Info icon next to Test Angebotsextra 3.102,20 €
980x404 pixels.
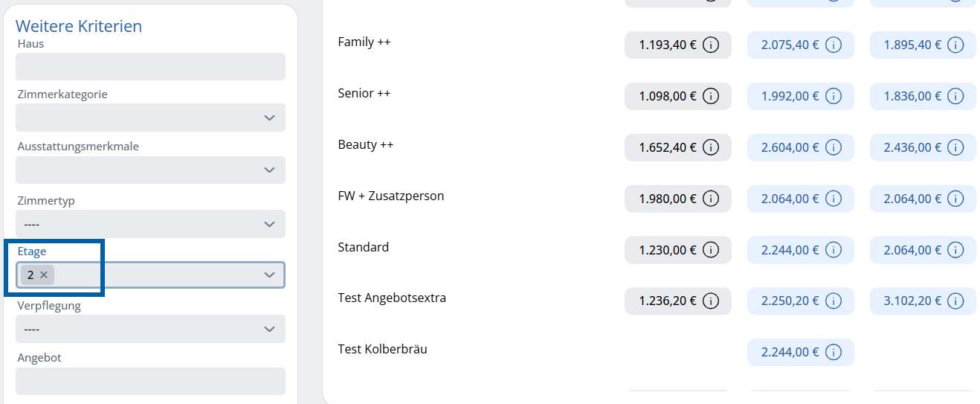(x=956, y=301)
